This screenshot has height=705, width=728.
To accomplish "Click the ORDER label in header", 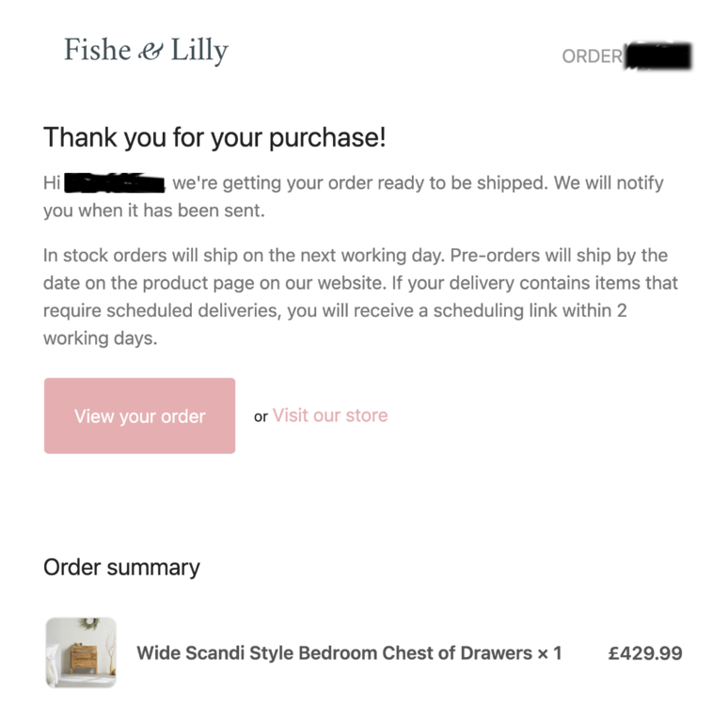I will click(x=592, y=56).
